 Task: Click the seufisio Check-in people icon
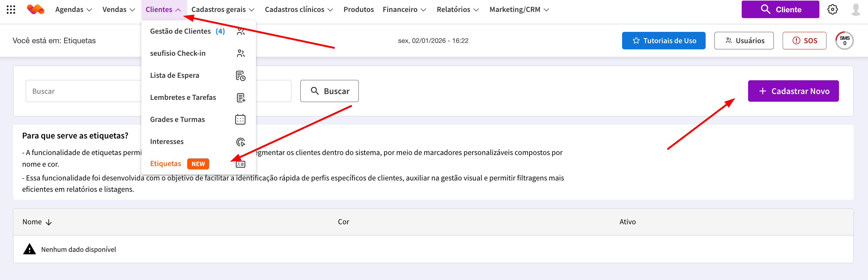[x=240, y=53]
